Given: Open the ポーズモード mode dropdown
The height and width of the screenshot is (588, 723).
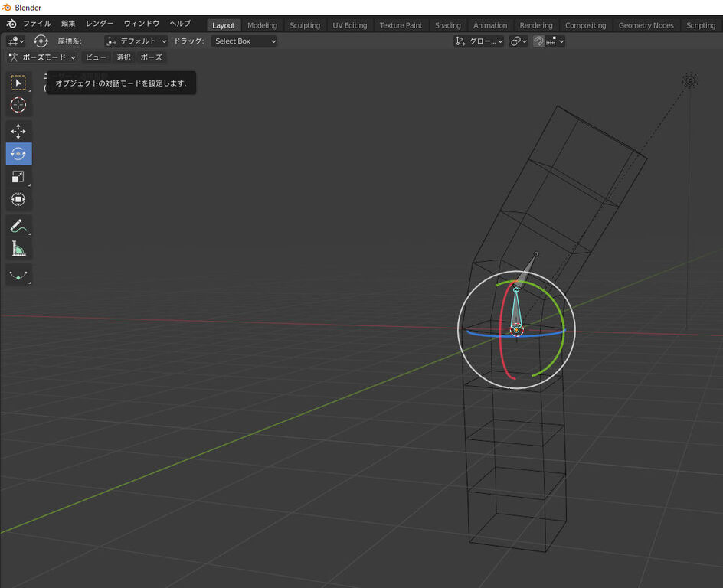Looking at the screenshot, I should click(x=42, y=57).
